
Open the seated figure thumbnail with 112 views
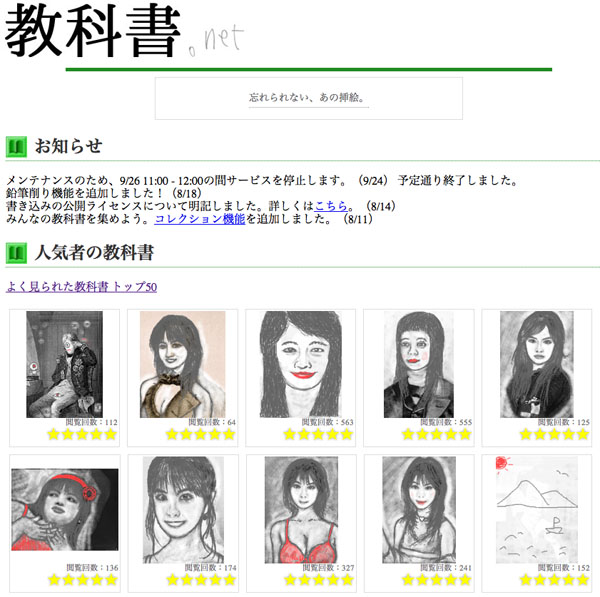[65, 364]
